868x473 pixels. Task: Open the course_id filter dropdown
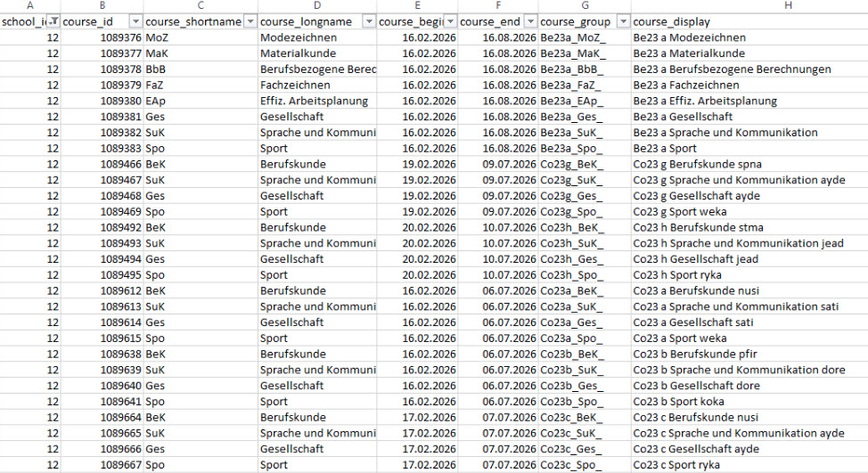click(135, 20)
